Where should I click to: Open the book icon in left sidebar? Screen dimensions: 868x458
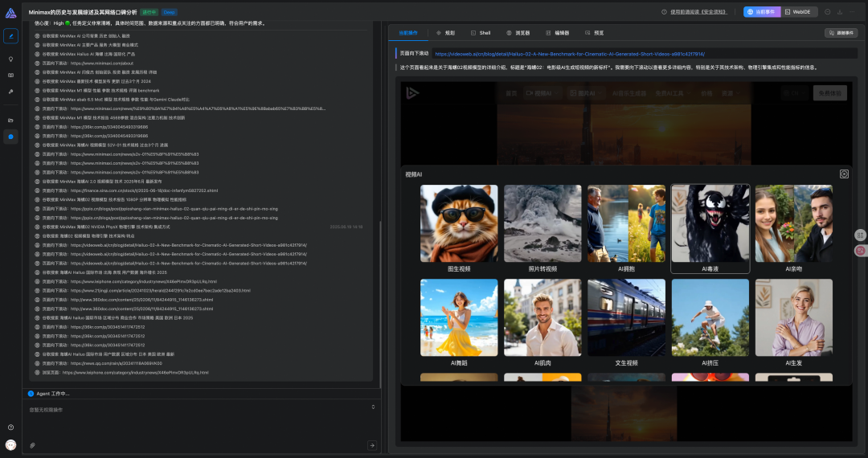pyautogui.click(x=10, y=75)
